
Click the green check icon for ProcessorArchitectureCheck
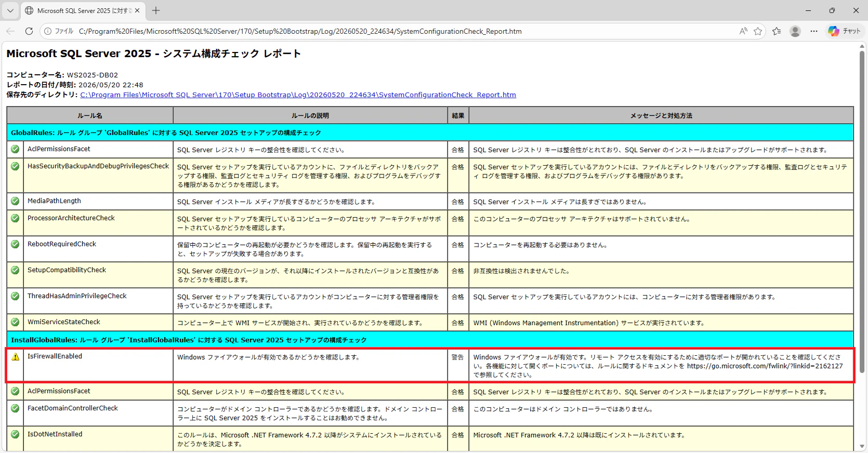15,218
